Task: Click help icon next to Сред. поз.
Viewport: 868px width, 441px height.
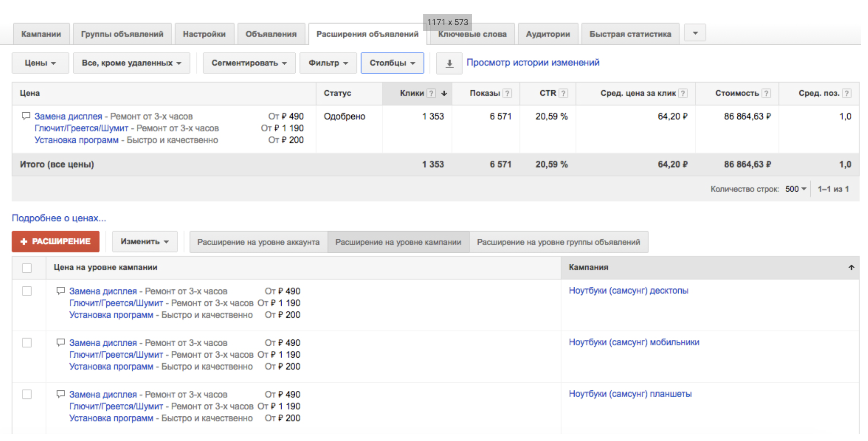Action: click(846, 93)
